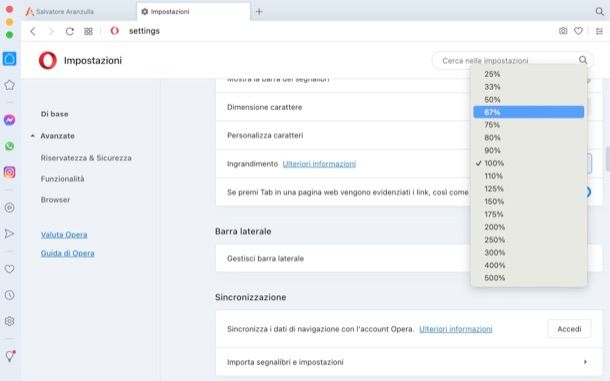Image resolution: width=610 pixels, height=381 pixels.
Task: Select 125% zoom option
Action: click(x=528, y=189)
